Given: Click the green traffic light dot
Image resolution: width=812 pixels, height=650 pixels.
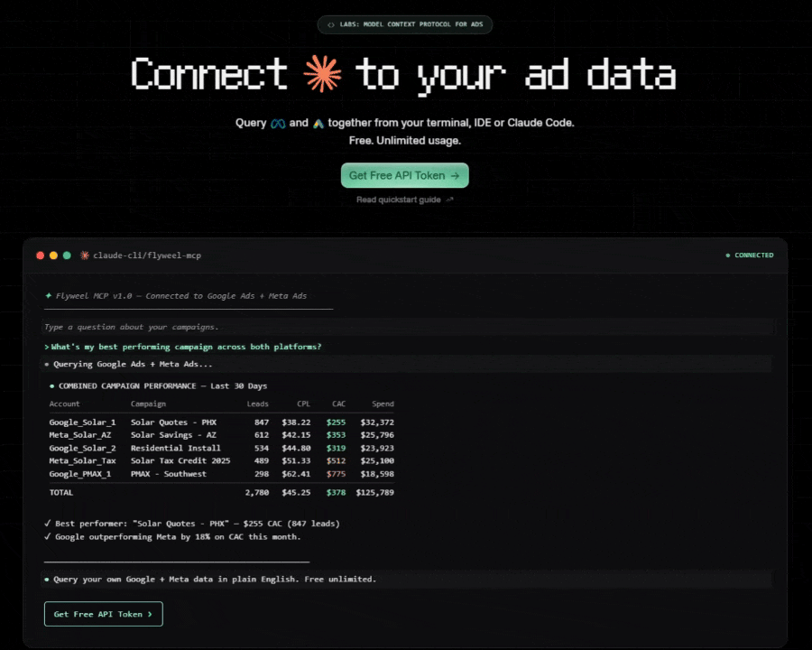Looking at the screenshot, I should 66,255.
